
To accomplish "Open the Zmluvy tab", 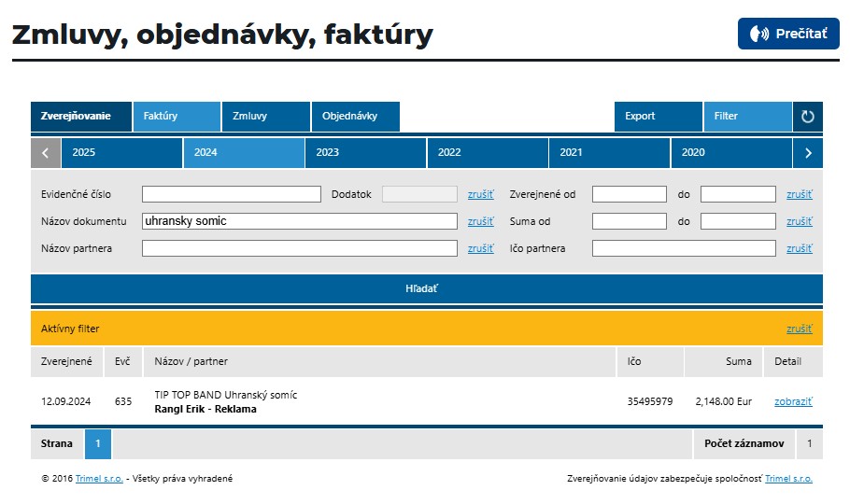I will click(265, 117).
